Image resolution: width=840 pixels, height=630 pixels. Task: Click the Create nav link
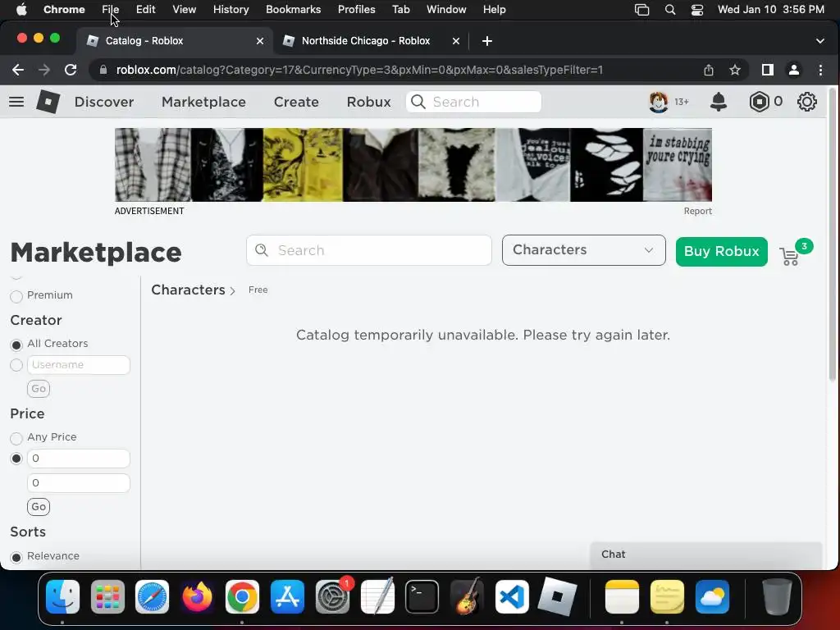click(x=296, y=102)
